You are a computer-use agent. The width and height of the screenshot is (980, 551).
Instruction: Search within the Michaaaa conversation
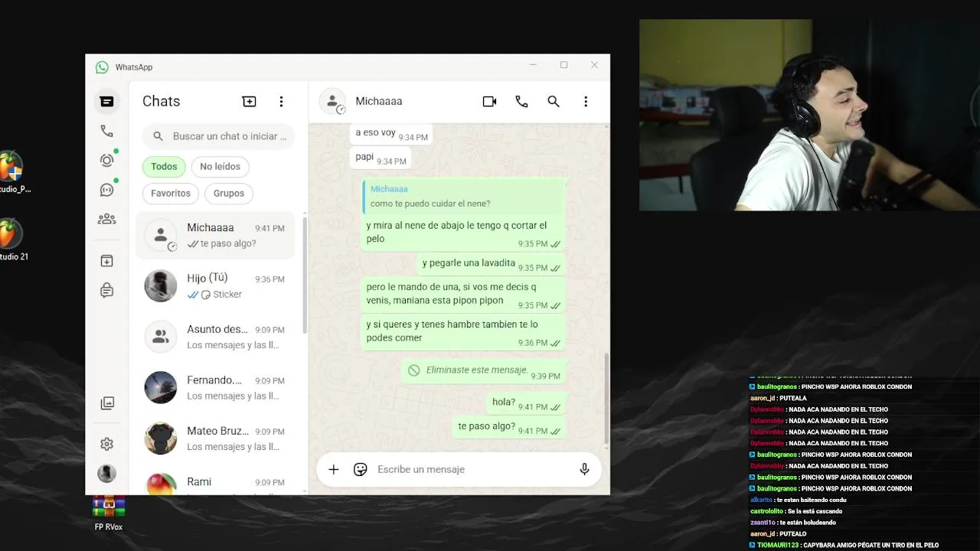point(554,101)
